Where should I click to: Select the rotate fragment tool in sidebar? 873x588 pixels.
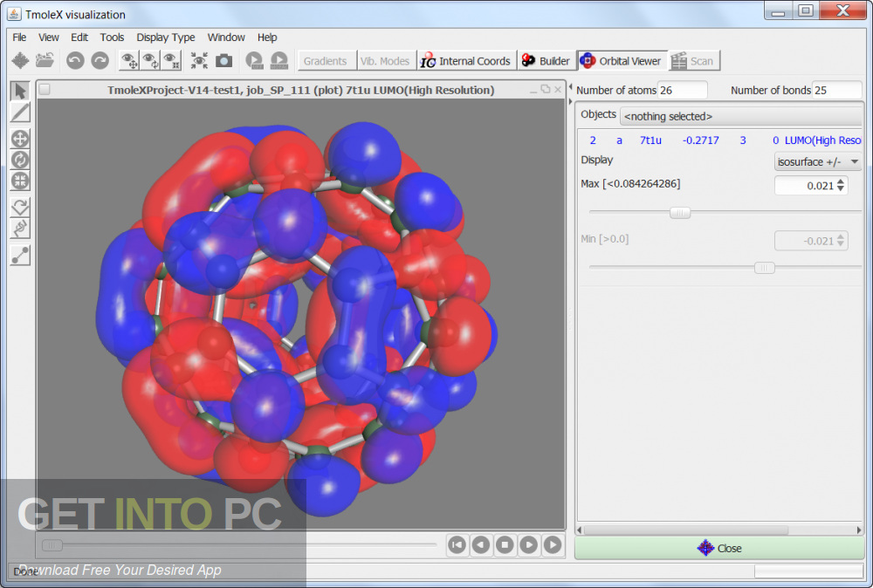pos(20,207)
